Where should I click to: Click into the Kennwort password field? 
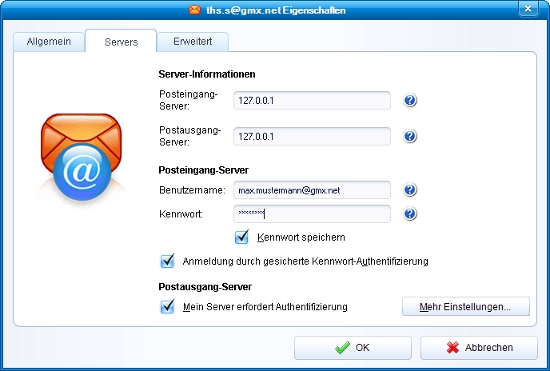(312, 214)
